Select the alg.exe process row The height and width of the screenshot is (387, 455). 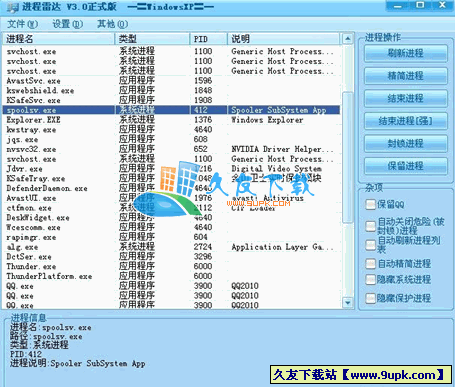pos(171,247)
